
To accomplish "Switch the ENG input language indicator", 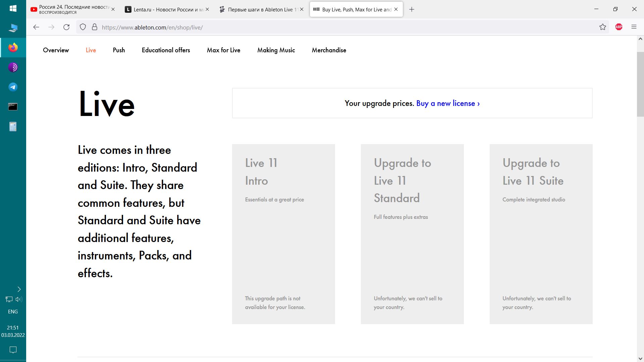I will tap(13, 312).
